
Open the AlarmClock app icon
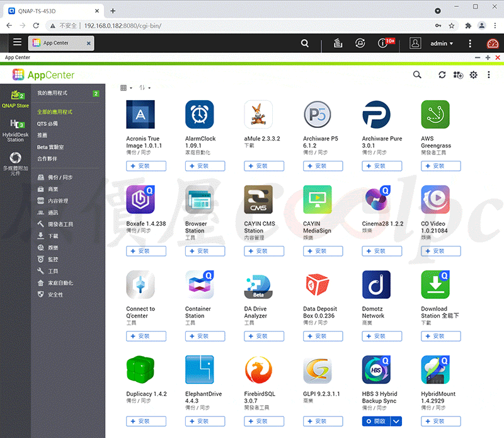coord(199,115)
